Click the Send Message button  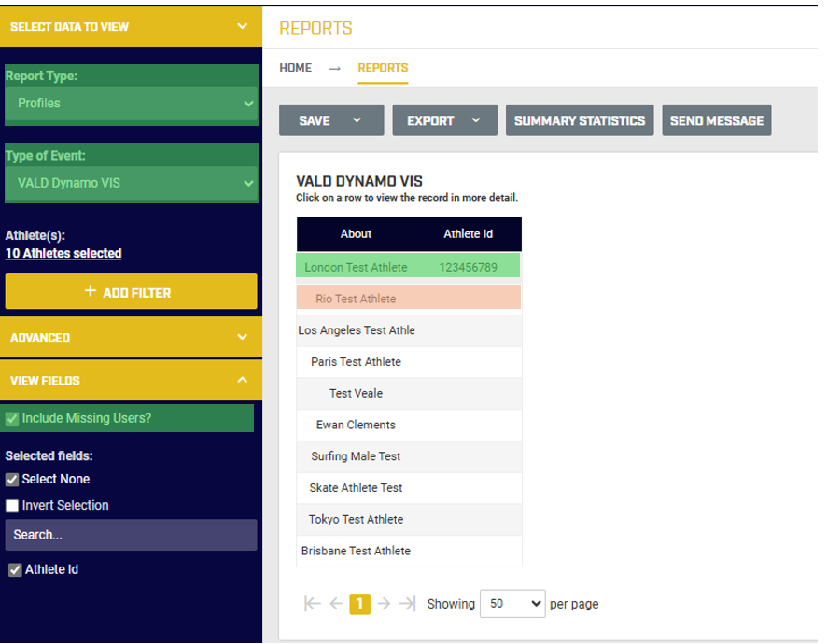pyautogui.click(x=717, y=120)
